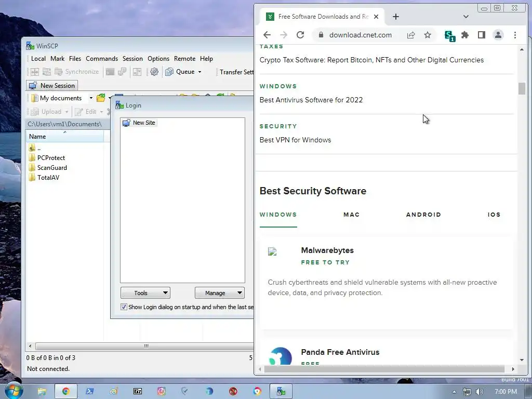
Task: Close the Free Software Downloads browser tab
Action: tap(376, 17)
